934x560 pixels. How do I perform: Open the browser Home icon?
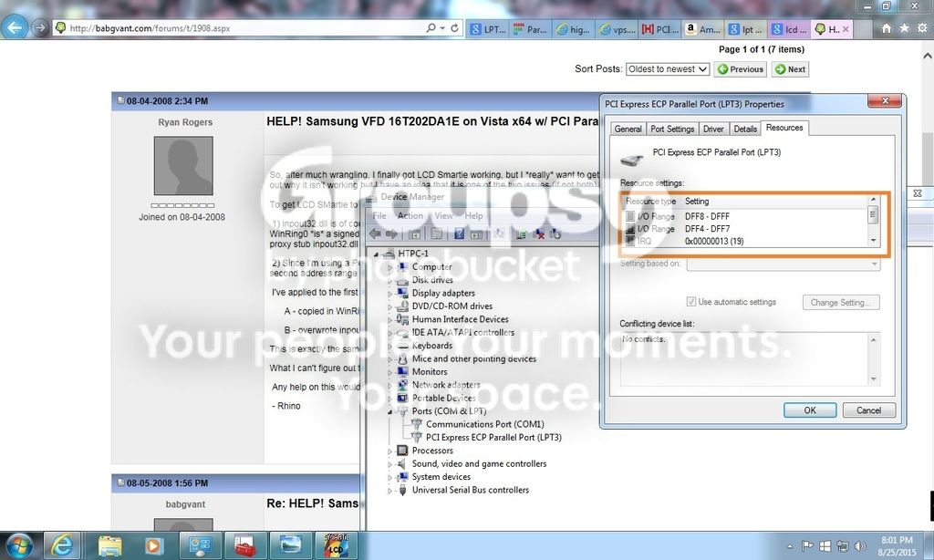(x=887, y=28)
